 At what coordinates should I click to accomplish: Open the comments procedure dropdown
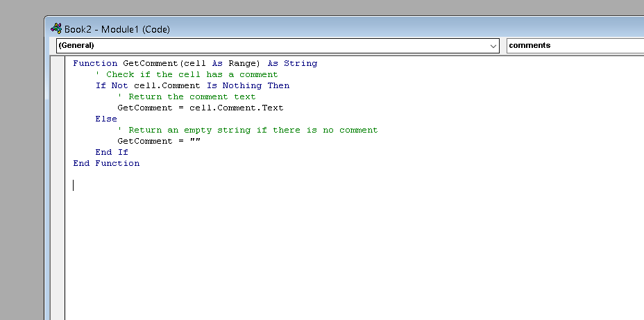pos(575,46)
